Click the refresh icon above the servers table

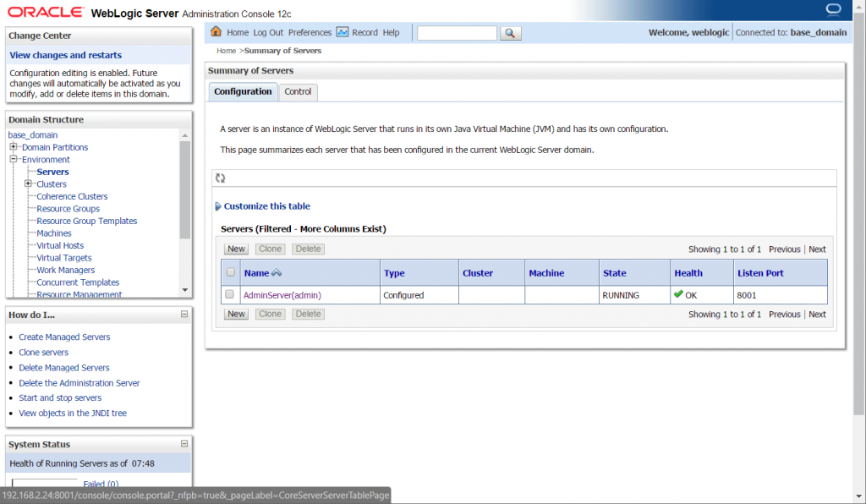(220, 178)
